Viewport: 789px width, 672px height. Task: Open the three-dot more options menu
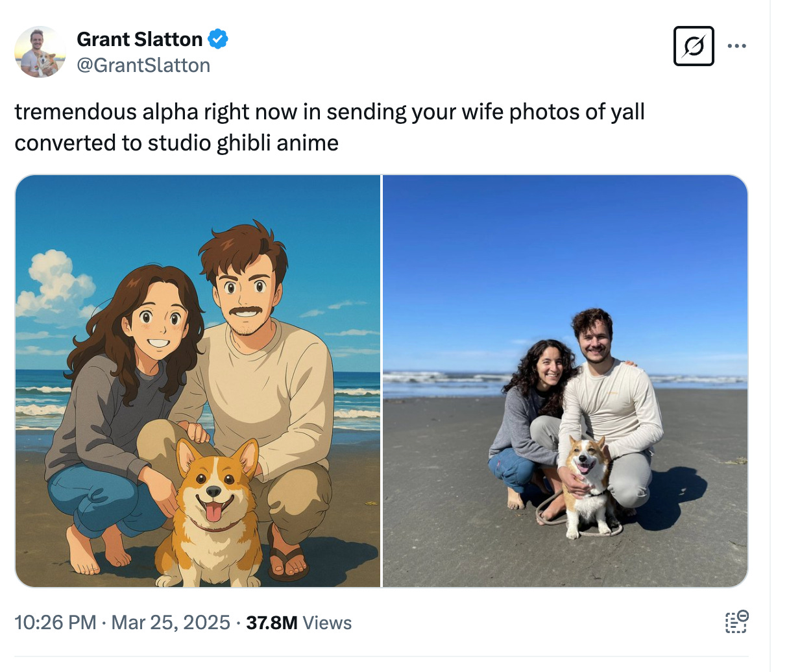click(736, 46)
